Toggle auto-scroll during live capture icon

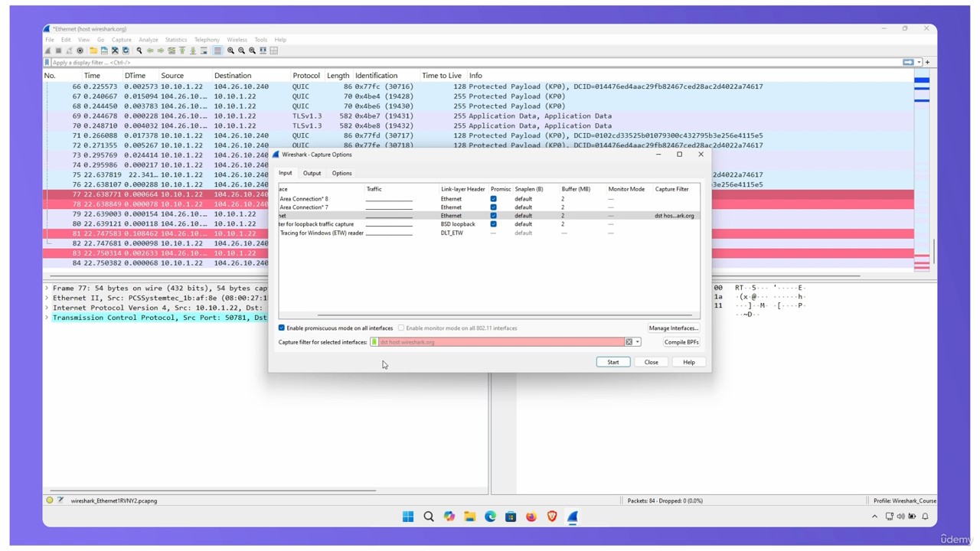[204, 51]
